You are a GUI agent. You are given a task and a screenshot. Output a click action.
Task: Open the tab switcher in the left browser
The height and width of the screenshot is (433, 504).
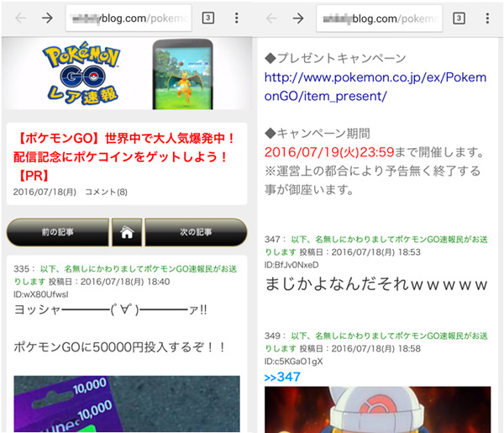pos(207,18)
